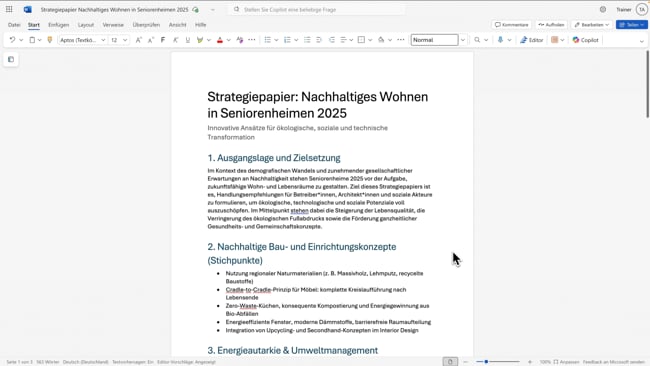Toggle underline formatting
Image resolution: width=650 pixels, height=366 pixels.
[x=188, y=40]
